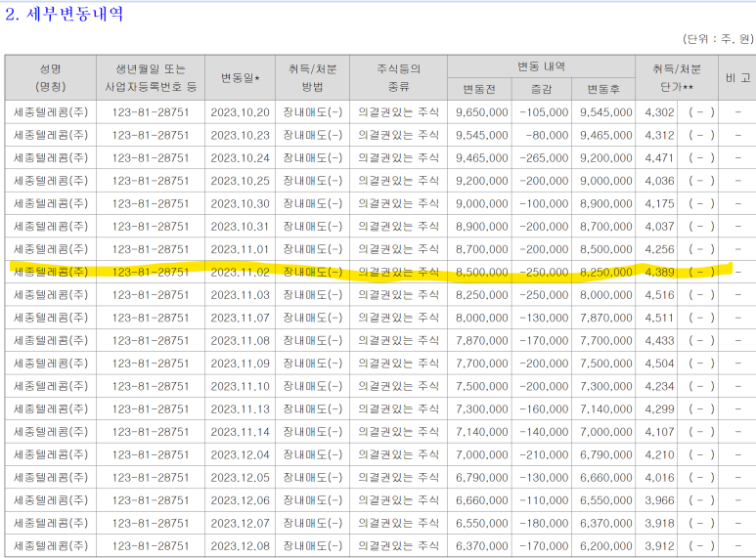Click the date cell 2023.12.05

point(241,478)
